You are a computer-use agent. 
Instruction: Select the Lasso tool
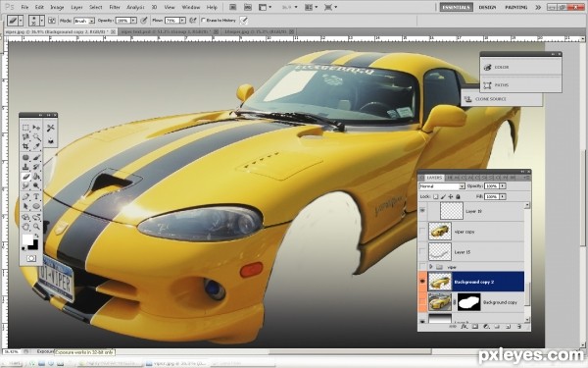pos(25,137)
